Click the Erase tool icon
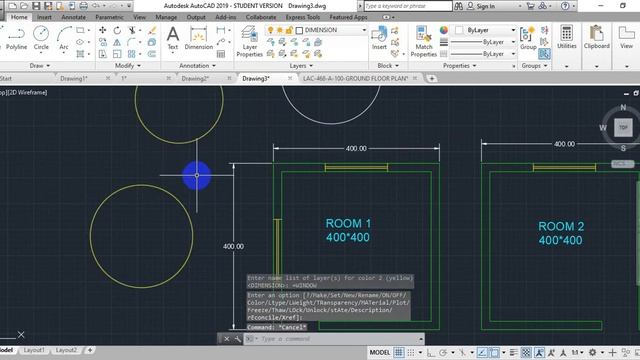640x360 pixels. (x=152, y=30)
